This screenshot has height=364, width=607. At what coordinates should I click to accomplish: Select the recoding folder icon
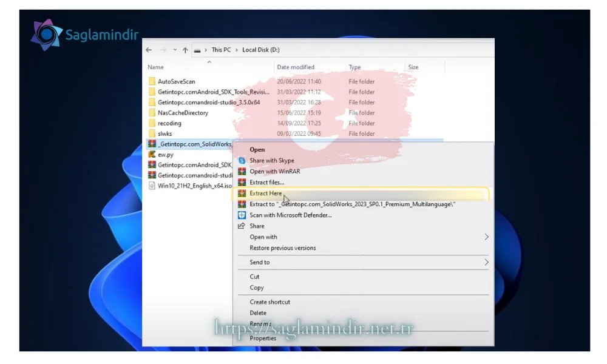point(152,123)
